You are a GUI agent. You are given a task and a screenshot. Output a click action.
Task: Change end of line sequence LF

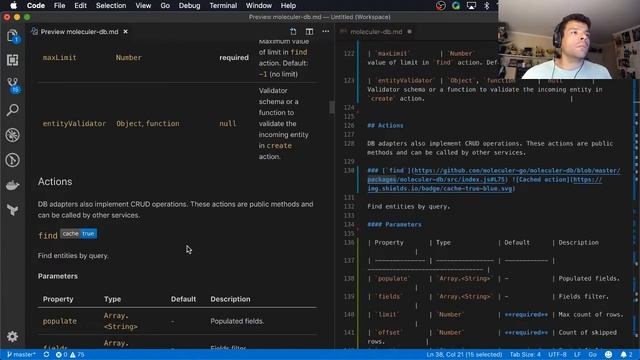click(578, 354)
